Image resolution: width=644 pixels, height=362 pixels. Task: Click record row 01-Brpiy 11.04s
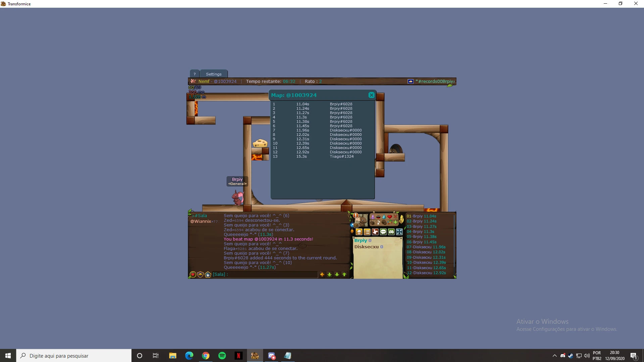(x=422, y=216)
